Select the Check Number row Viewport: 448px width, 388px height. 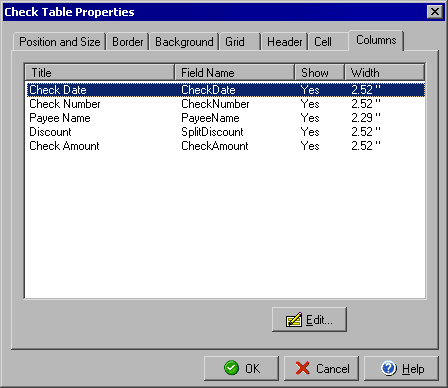click(226, 104)
